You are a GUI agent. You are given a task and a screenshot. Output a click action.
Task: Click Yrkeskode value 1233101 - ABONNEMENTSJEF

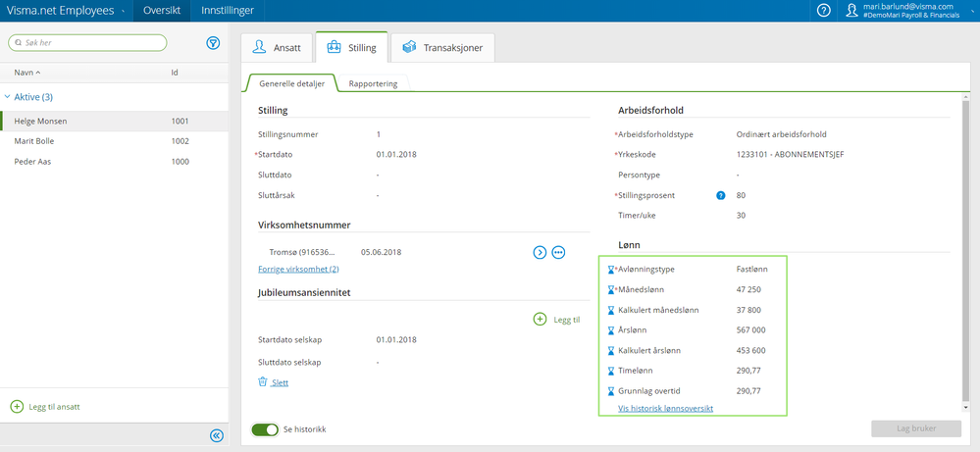790,154
